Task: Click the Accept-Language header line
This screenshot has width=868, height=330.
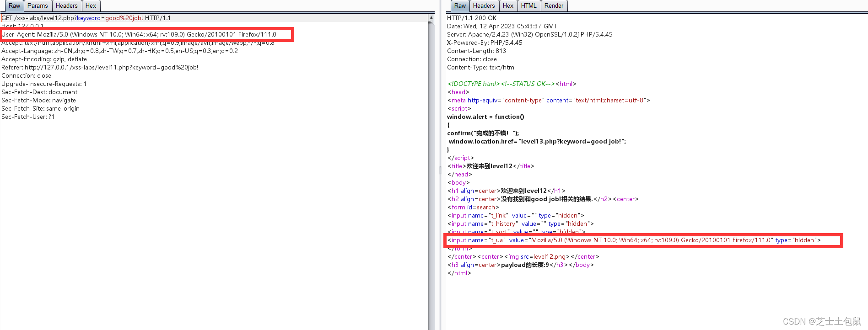Action: [x=120, y=51]
